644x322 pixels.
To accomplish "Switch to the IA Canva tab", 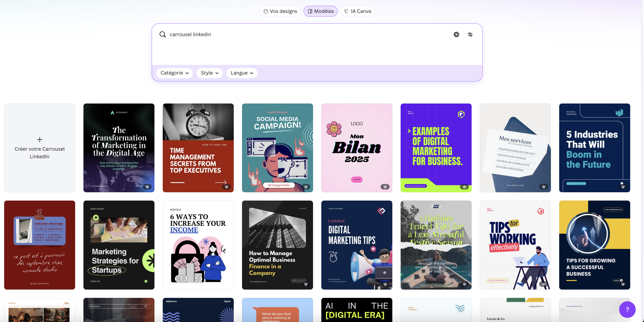I will click(357, 11).
